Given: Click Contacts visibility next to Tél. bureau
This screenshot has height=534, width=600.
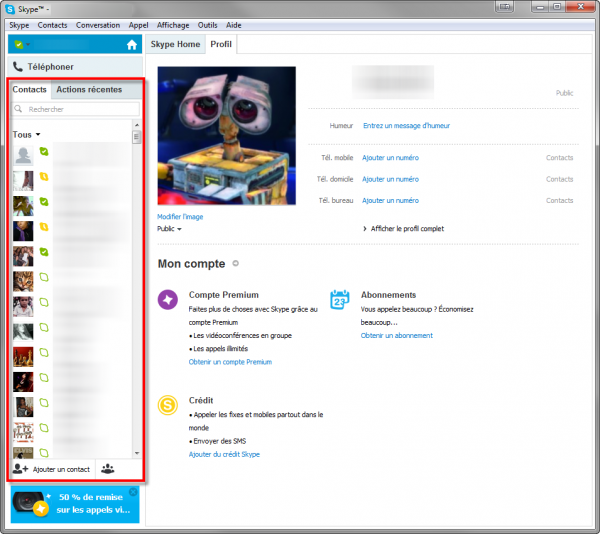Looking at the screenshot, I should coord(559,200).
